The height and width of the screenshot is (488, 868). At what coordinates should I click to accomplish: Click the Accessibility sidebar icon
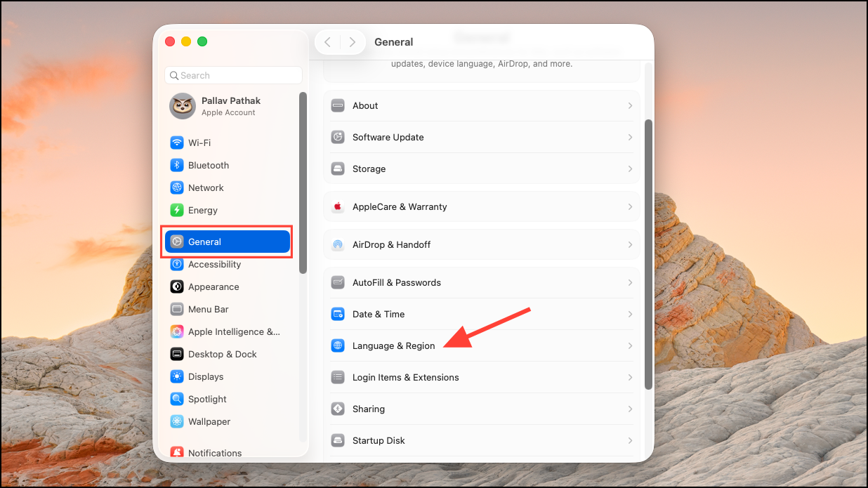pyautogui.click(x=177, y=264)
